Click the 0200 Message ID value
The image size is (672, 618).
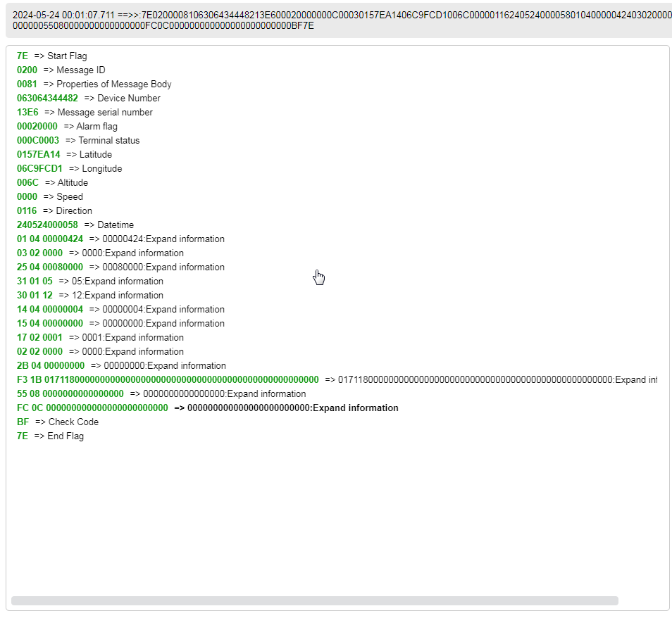(27, 70)
